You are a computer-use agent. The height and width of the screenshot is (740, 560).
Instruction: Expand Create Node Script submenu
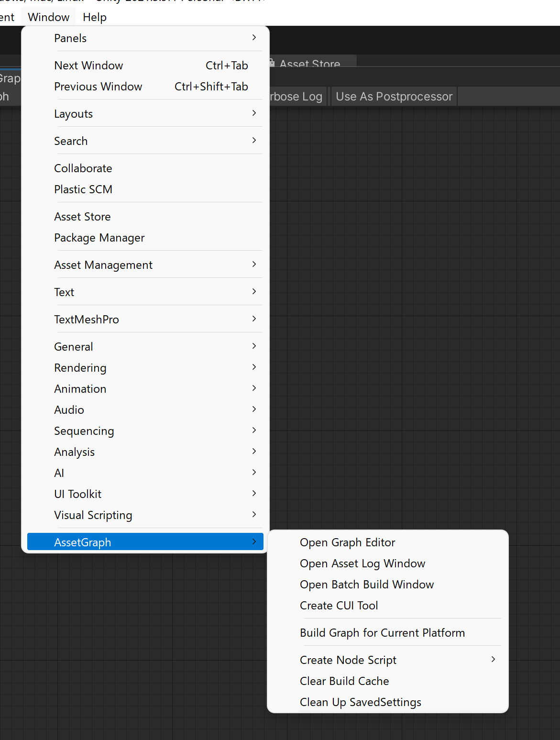[x=388, y=660]
